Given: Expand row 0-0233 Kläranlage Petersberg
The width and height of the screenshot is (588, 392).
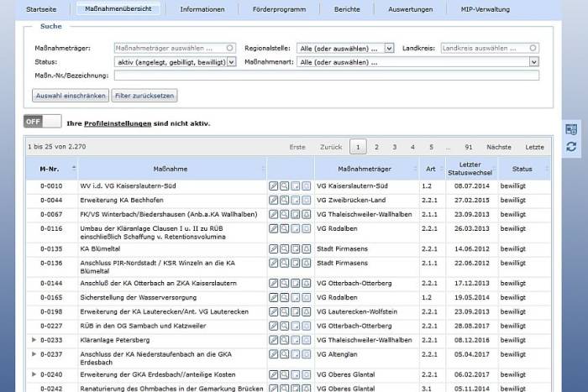Looking at the screenshot, I should tap(34, 340).
